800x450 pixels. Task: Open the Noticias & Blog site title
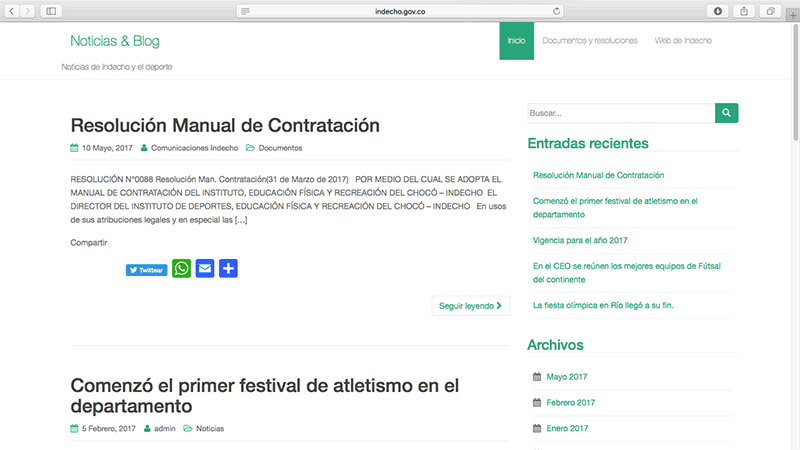tap(115, 41)
